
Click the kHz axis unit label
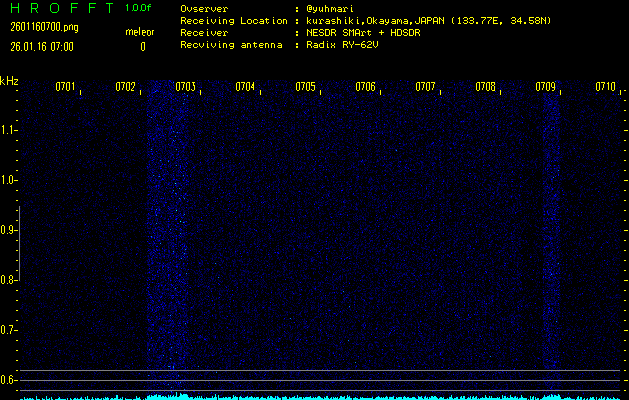tap(9, 80)
